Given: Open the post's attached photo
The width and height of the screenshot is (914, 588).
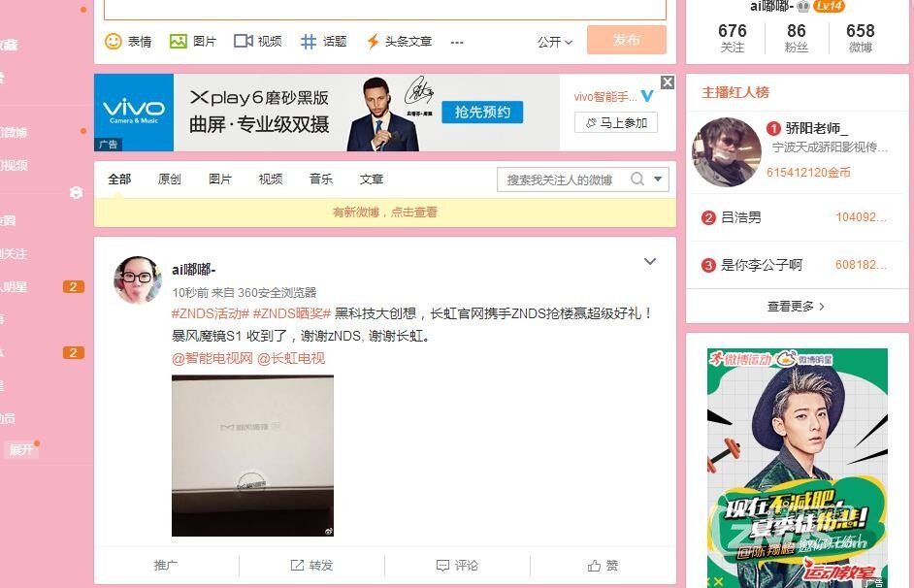Looking at the screenshot, I should point(252,456).
